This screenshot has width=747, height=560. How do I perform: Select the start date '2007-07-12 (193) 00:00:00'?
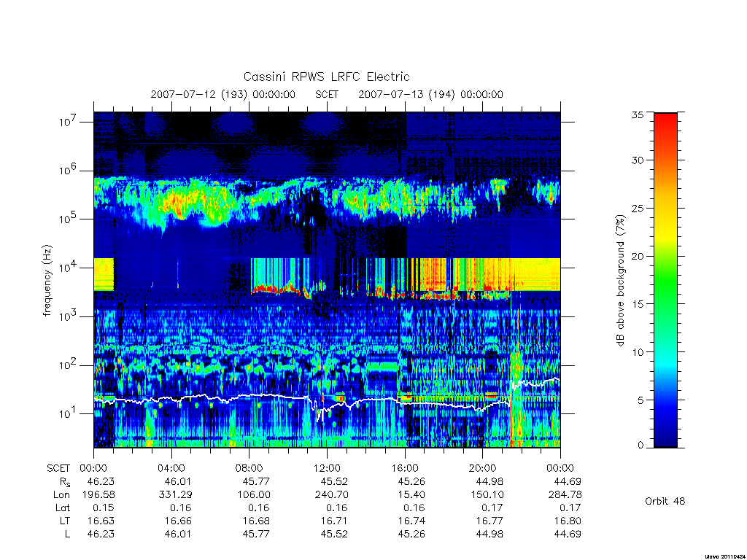coord(223,94)
